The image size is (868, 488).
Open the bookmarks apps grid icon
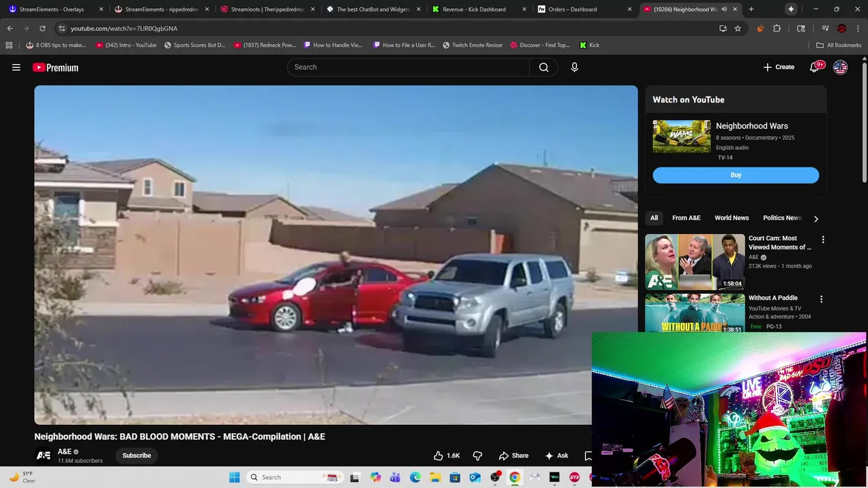tap(9, 45)
